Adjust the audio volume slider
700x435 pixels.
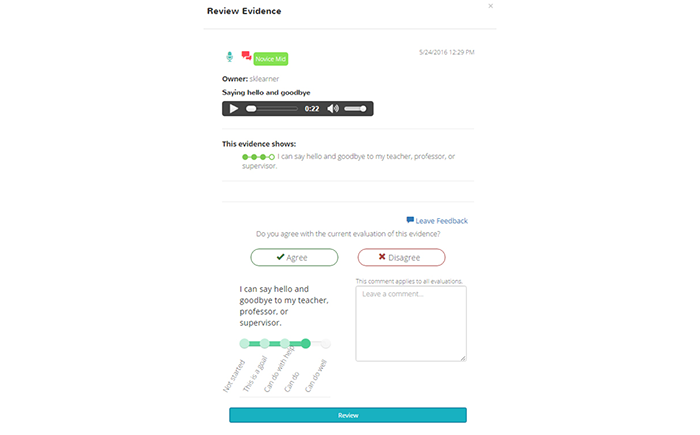coord(355,109)
